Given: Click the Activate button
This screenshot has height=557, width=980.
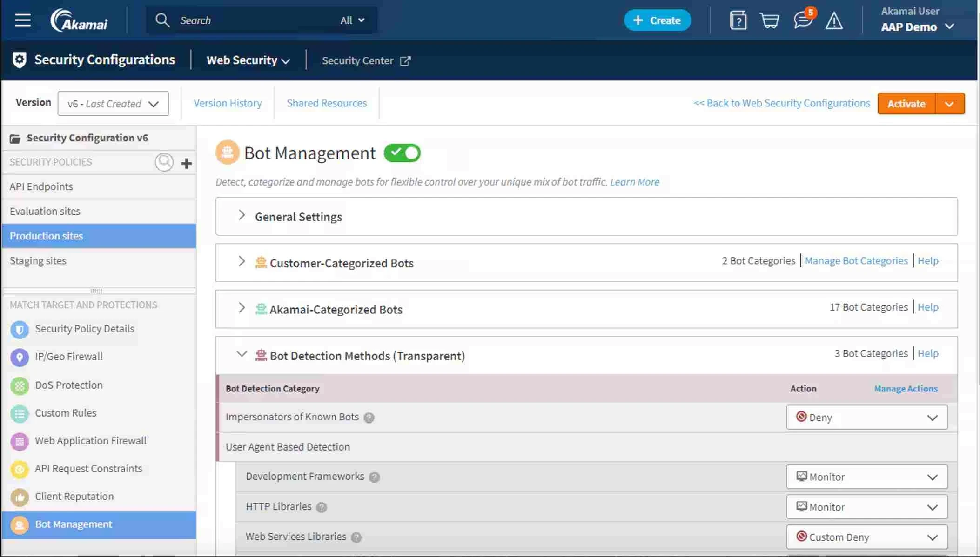Looking at the screenshot, I should coord(905,103).
